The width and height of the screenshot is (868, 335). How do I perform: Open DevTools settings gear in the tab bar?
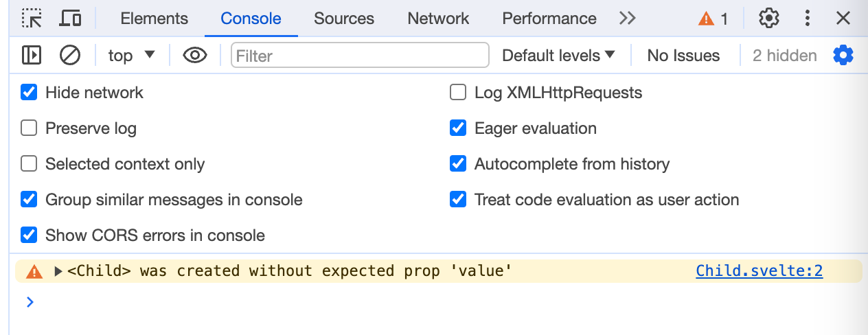[769, 19]
